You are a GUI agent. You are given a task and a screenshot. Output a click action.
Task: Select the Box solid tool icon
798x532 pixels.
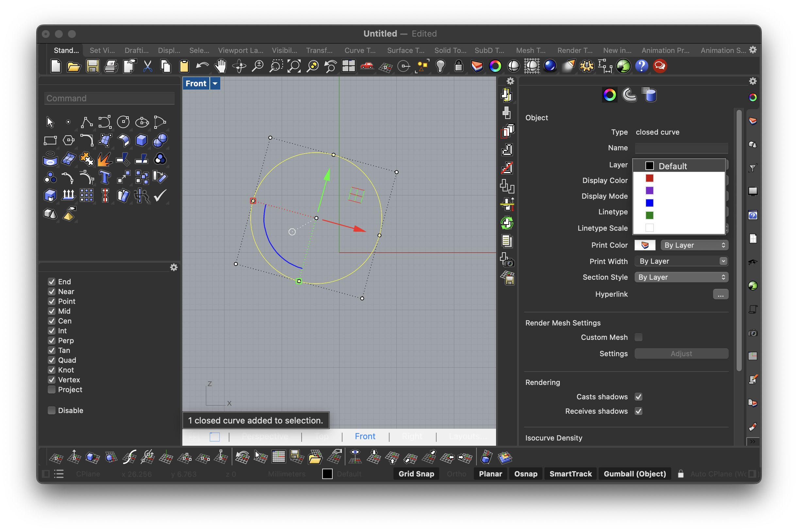[141, 140]
